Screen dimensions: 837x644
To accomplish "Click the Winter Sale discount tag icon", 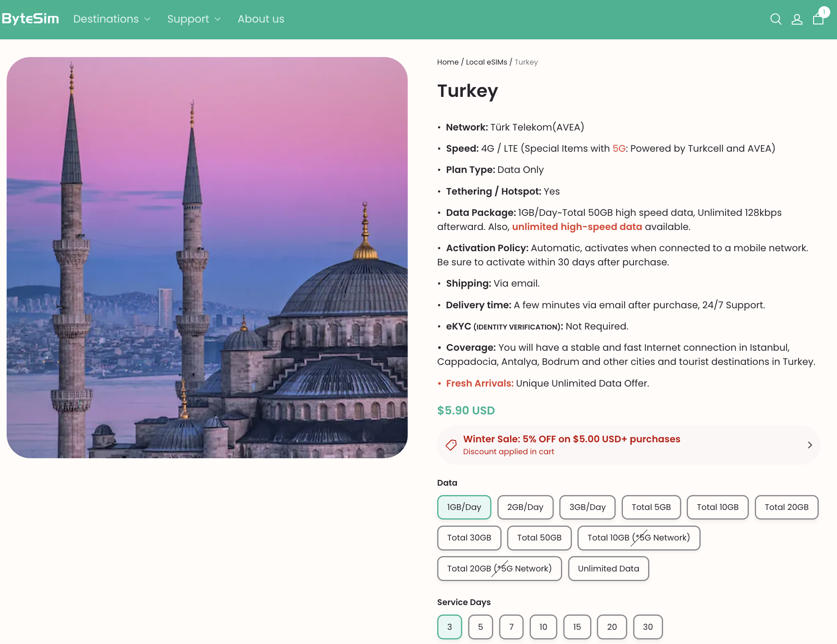I will pos(451,445).
